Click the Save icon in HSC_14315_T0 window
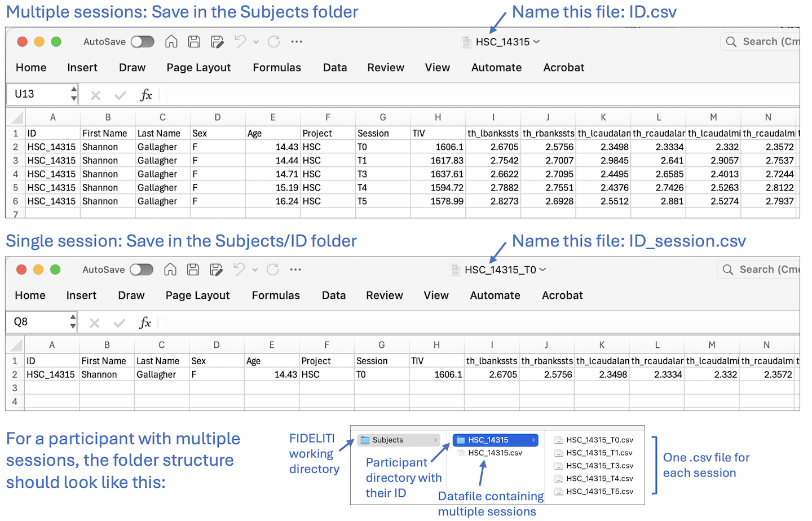This screenshot has height=521, width=812. coord(193,270)
